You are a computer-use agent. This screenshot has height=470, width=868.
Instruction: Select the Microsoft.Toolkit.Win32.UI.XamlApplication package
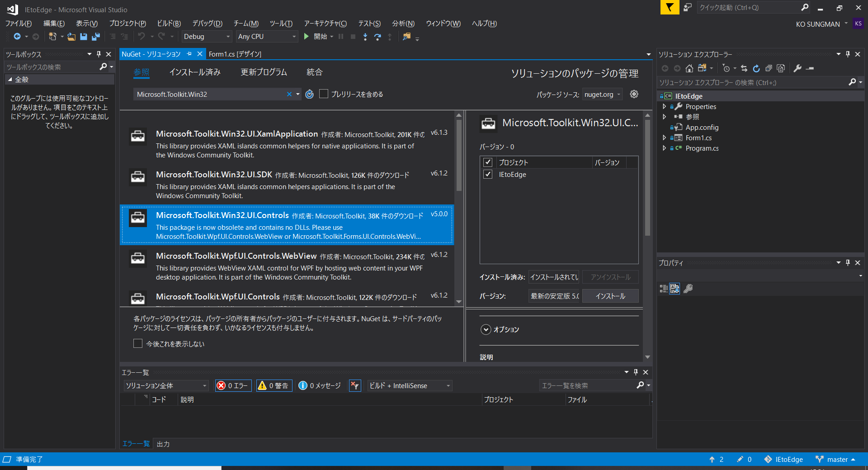[287, 144]
